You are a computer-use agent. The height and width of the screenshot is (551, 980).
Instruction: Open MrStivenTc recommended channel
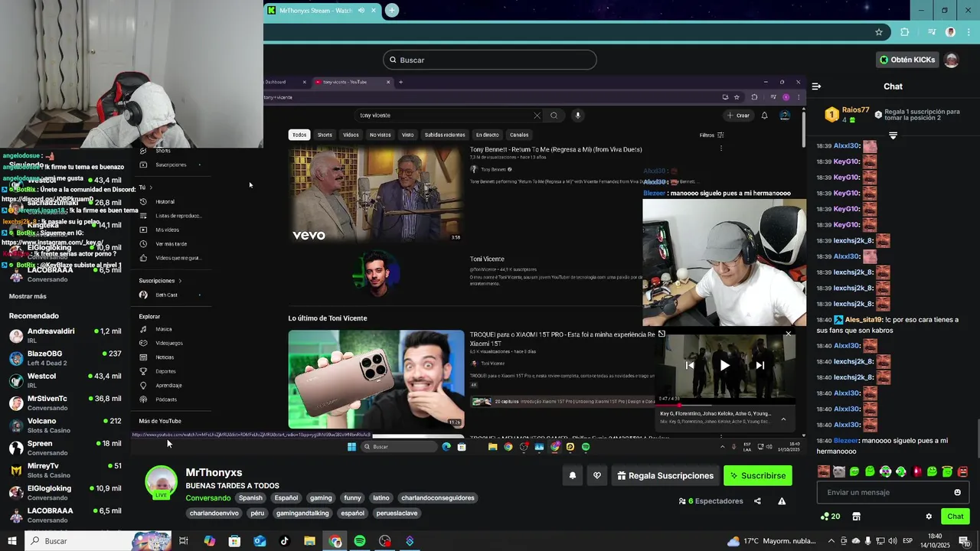point(65,403)
